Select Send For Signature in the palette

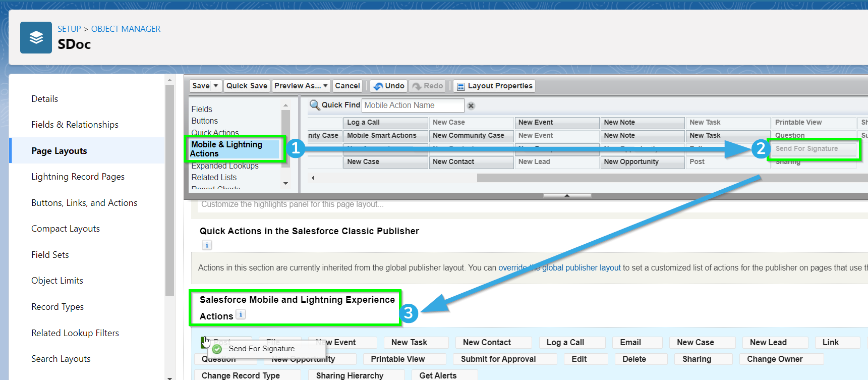pos(814,149)
